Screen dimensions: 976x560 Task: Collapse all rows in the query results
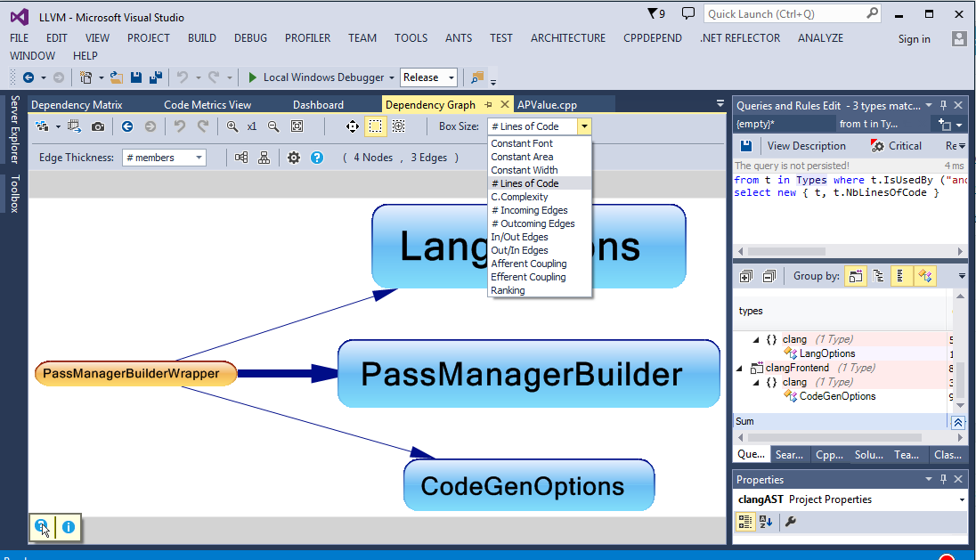coord(769,276)
